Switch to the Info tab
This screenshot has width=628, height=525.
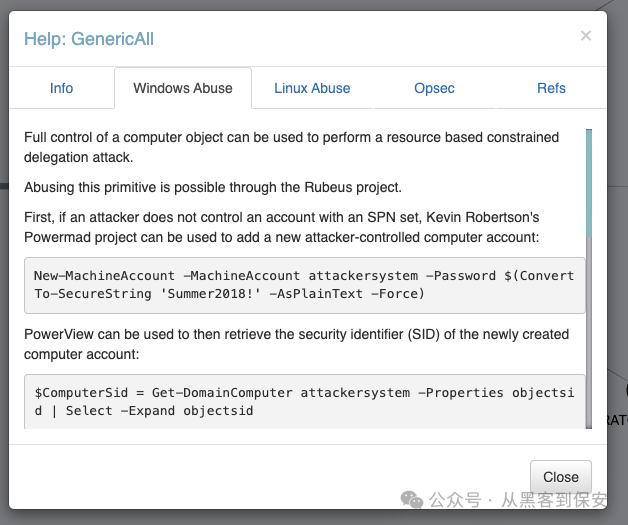pyautogui.click(x=61, y=88)
